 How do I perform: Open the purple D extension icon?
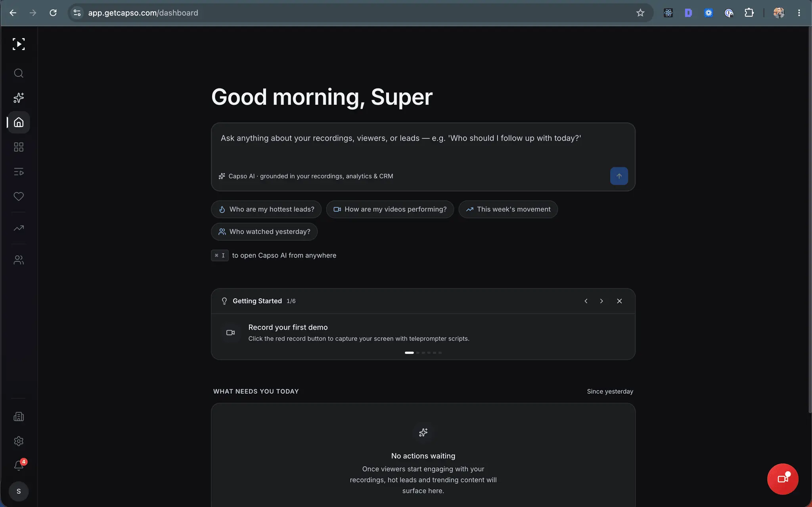688,13
